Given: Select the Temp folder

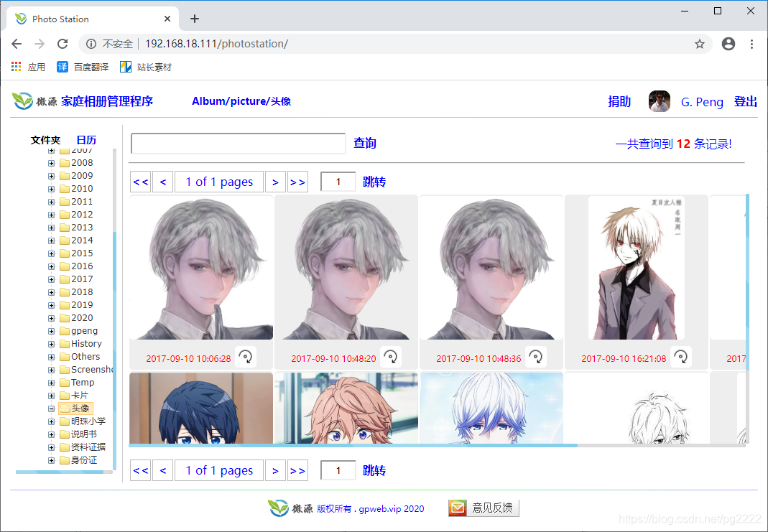Looking at the screenshot, I should click(x=77, y=383).
